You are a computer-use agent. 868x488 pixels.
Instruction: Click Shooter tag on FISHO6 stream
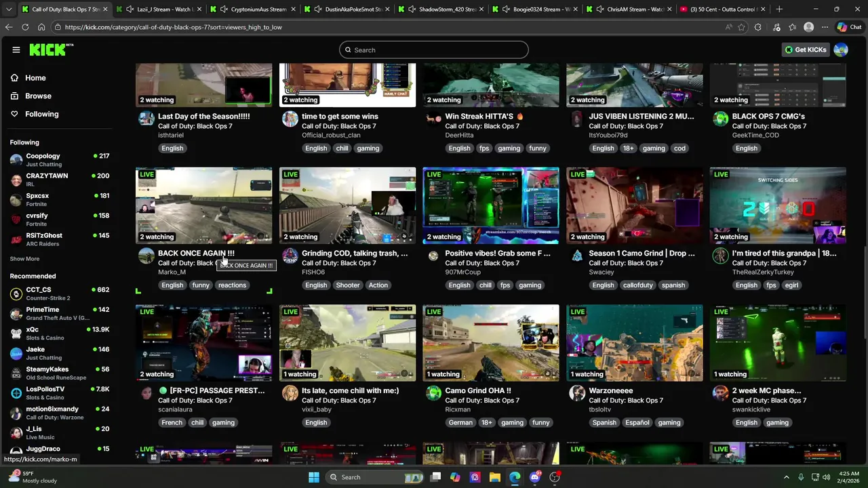348,285
